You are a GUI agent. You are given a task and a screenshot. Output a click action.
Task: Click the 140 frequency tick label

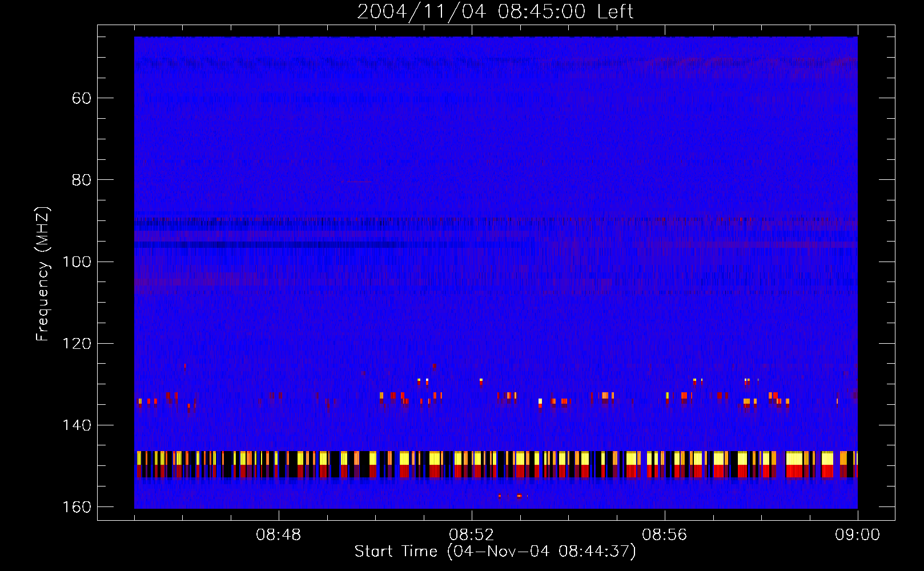point(77,425)
